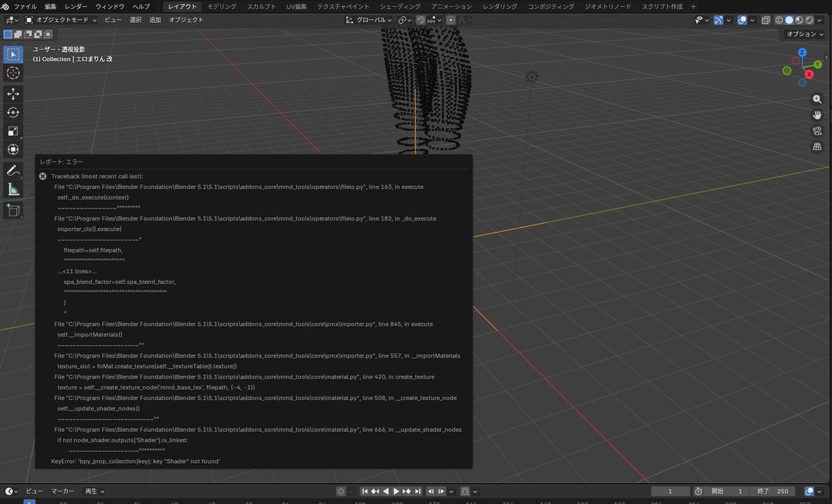This screenshot has height=504, width=832.
Task: Set selection mode to extend
Action: tap(18, 34)
